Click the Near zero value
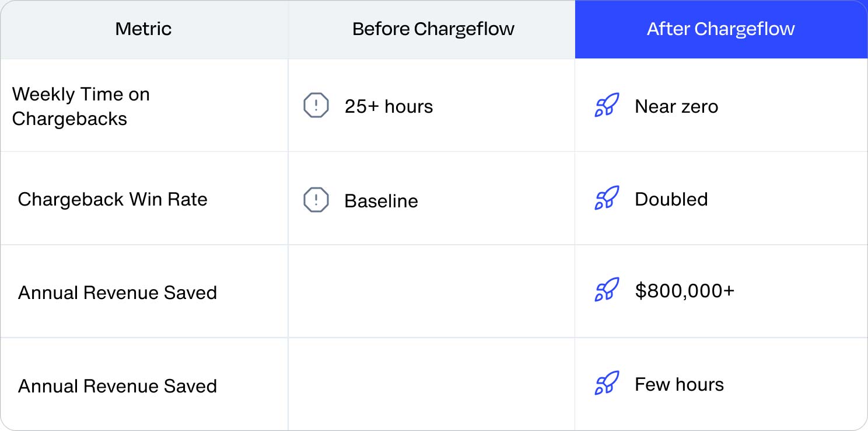Screen dimensions: 868x431 (676, 107)
